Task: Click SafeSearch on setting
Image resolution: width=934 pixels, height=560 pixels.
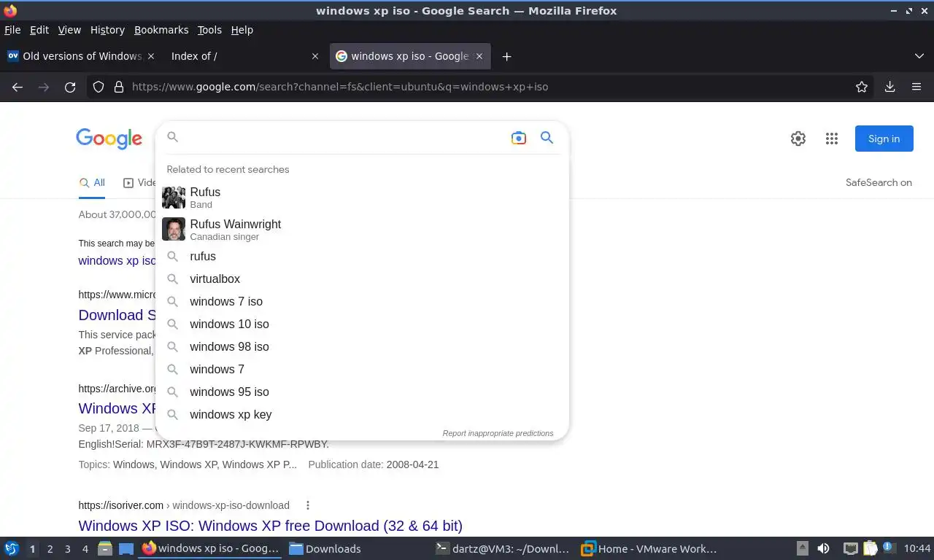Action: (879, 182)
